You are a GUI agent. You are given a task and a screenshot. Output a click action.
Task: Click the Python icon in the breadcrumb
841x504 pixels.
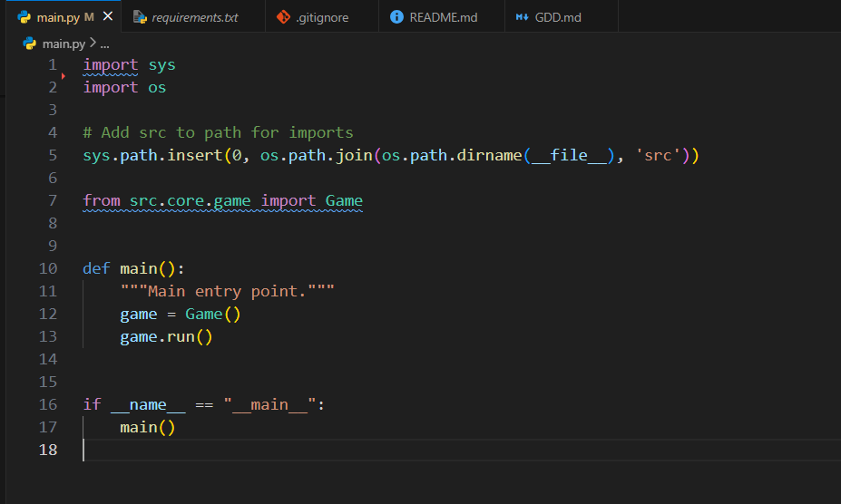pyautogui.click(x=29, y=43)
